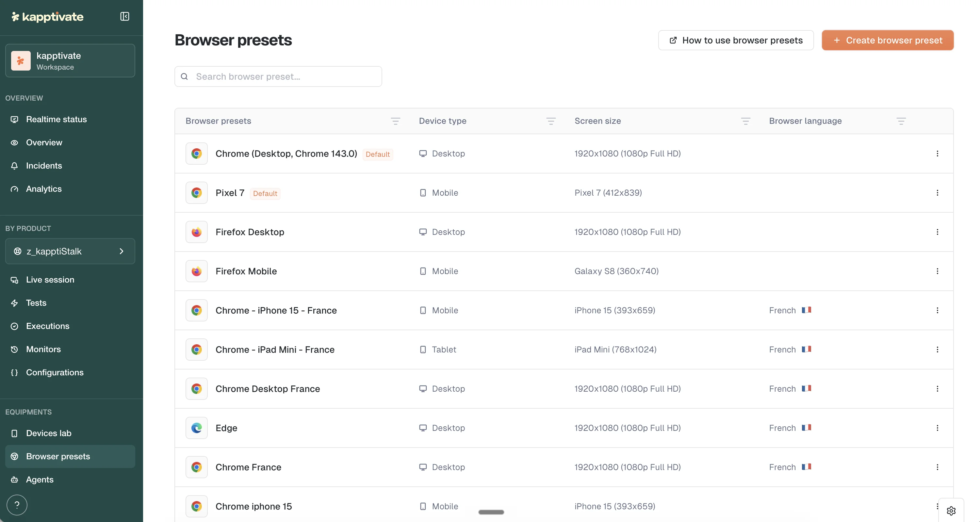Click Chrome icon of Chrome iphone 15 row
Viewport: 980px width, 522px height.
pos(196,506)
